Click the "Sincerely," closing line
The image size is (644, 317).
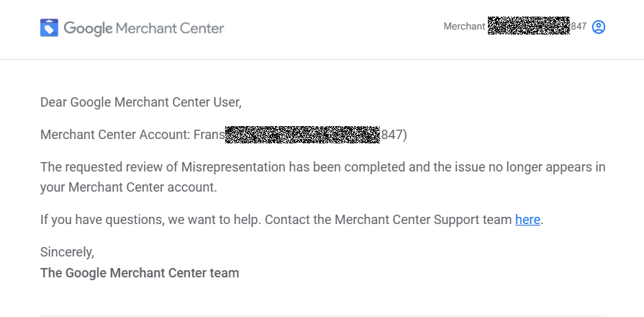[x=67, y=252]
